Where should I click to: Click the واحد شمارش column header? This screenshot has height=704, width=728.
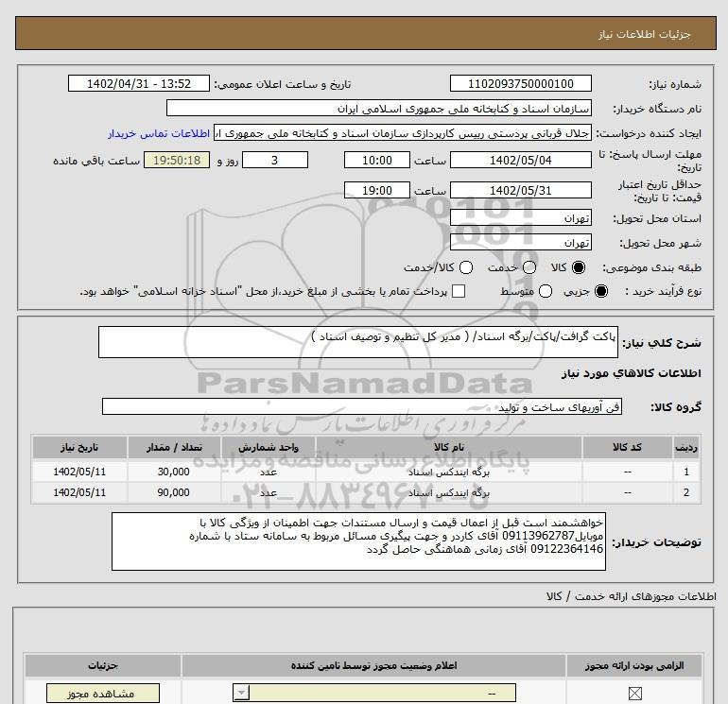pos(269,447)
